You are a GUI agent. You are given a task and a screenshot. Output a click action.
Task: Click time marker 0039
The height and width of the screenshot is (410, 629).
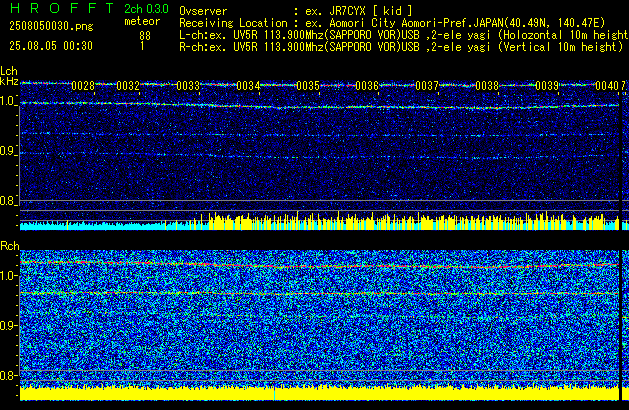pyautogui.click(x=547, y=86)
